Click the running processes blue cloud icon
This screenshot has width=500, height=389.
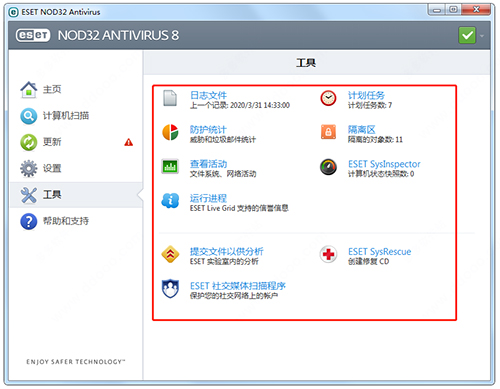[170, 201]
